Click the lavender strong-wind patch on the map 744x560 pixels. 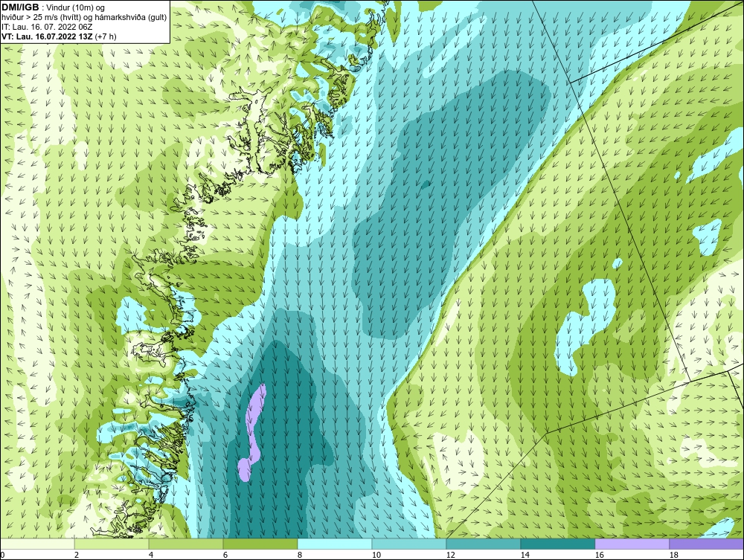coord(252,434)
